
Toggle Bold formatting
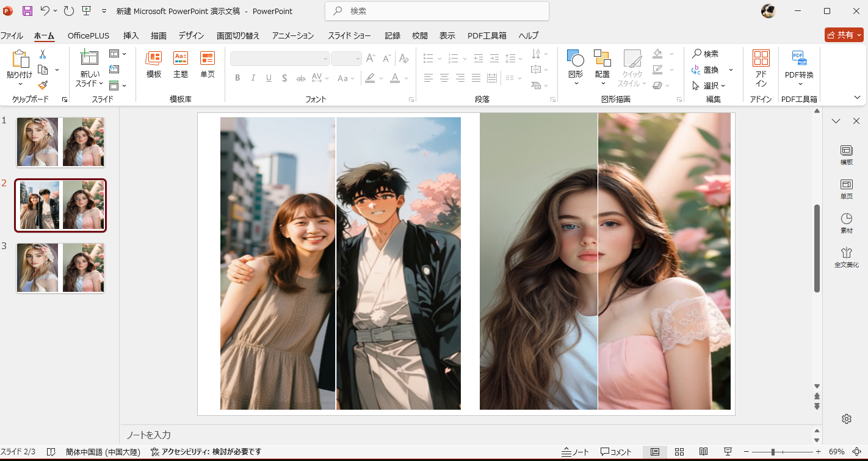click(x=237, y=78)
